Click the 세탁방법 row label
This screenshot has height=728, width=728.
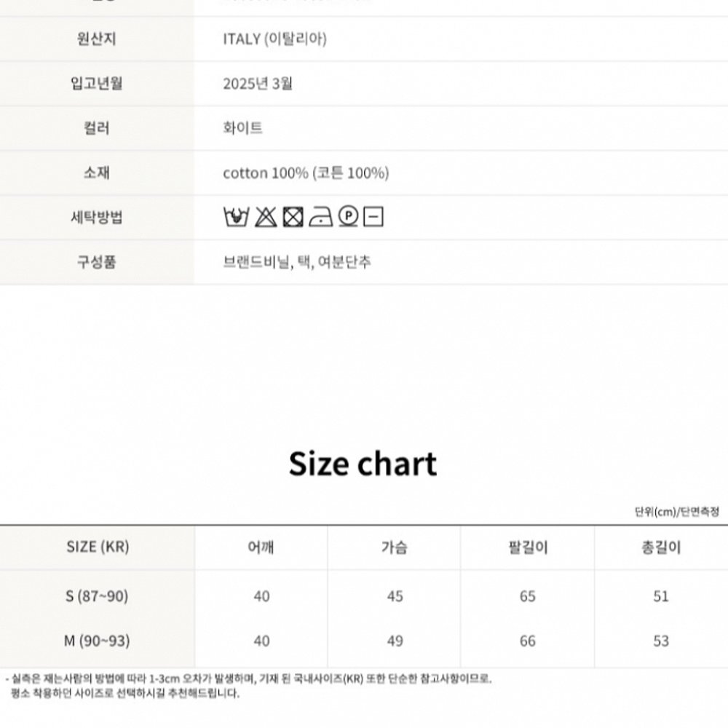click(x=97, y=217)
